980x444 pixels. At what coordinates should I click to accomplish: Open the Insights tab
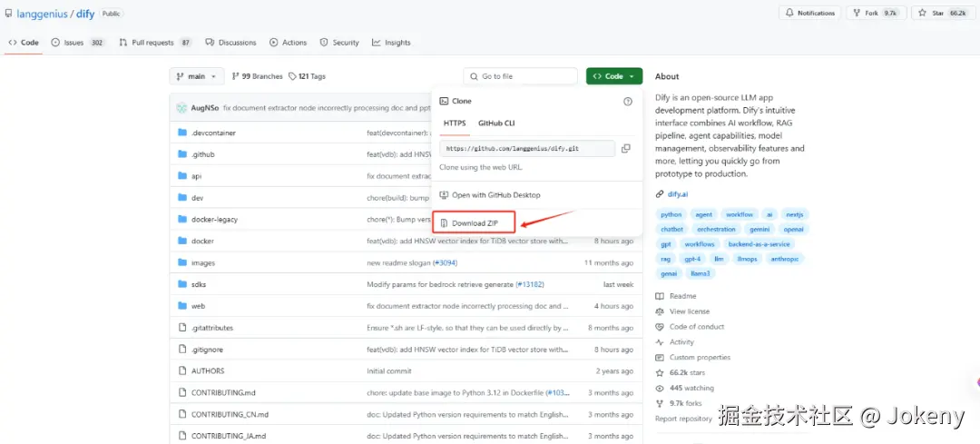391,43
